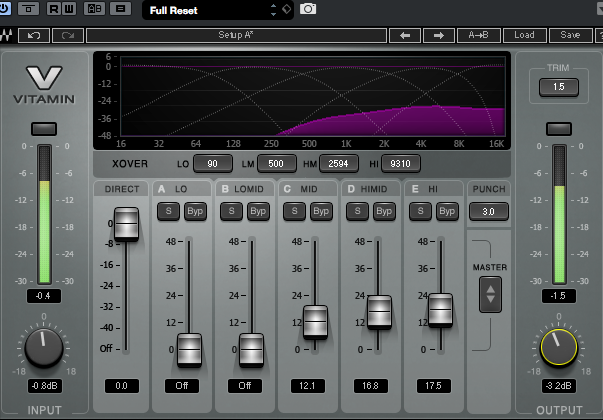
Task: Click the C MID fader handle
Action: 315,322
